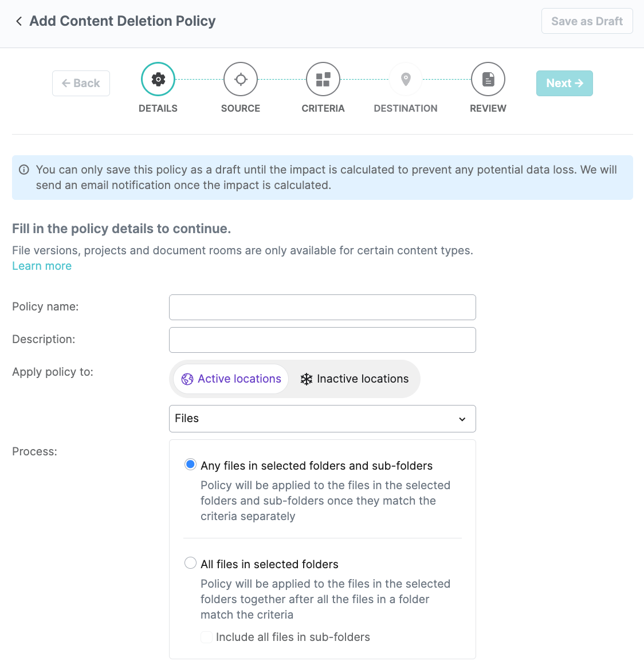
Task: Click the back chevron beside page title
Action: 19,21
